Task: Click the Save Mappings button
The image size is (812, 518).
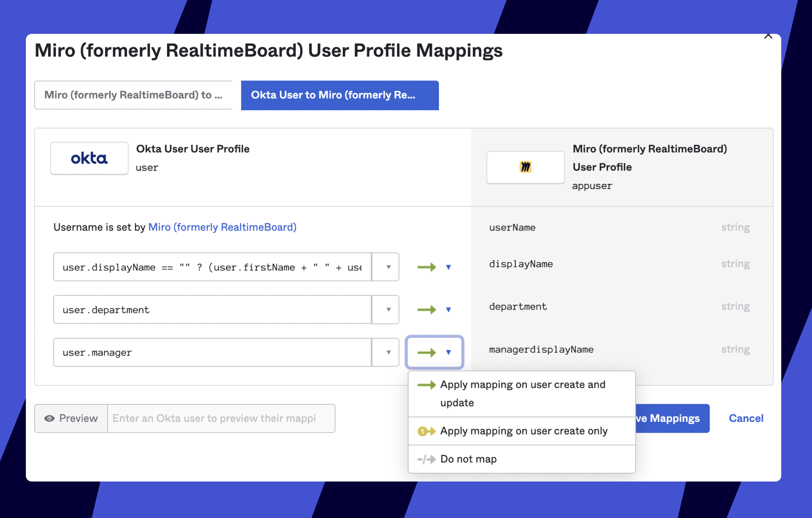Action: click(672, 418)
